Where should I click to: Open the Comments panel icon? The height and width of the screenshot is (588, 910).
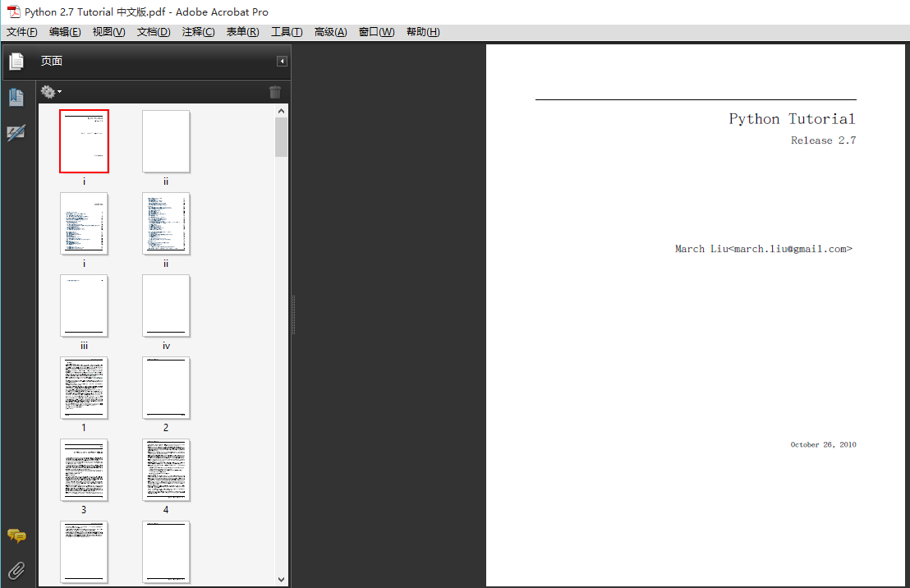[16, 535]
